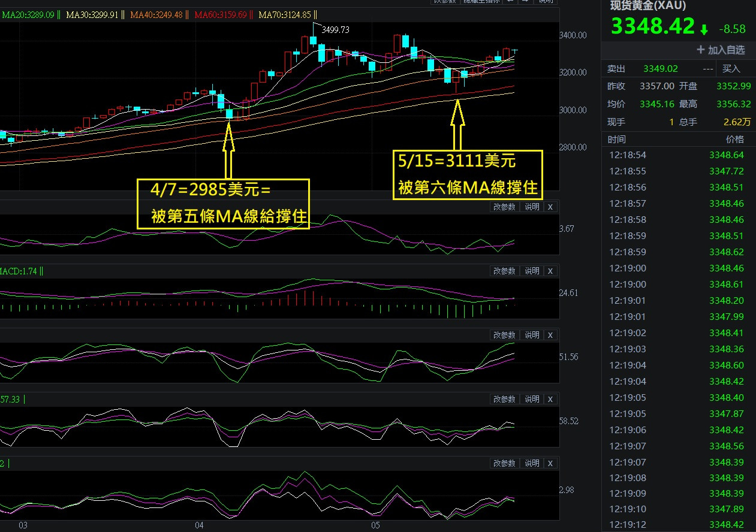Close the indicator panel showing 2.98

[550, 463]
